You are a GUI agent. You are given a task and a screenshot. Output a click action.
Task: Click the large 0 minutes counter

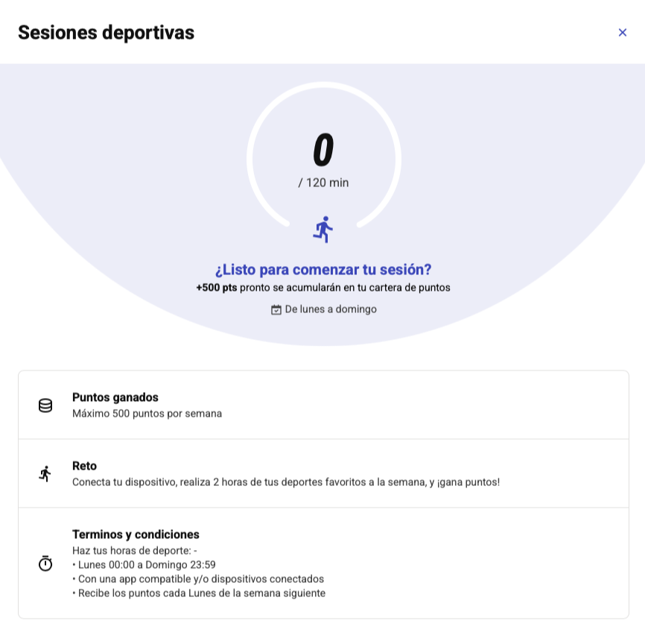323,150
